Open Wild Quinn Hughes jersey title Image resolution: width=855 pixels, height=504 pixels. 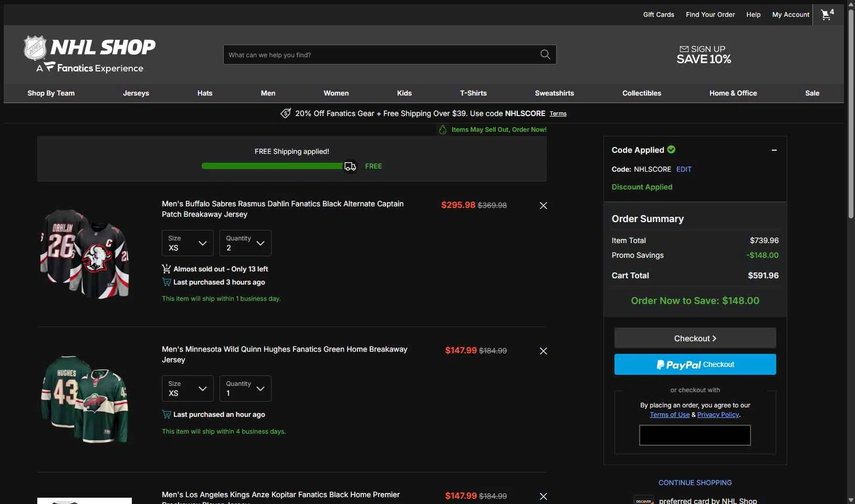coord(285,354)
